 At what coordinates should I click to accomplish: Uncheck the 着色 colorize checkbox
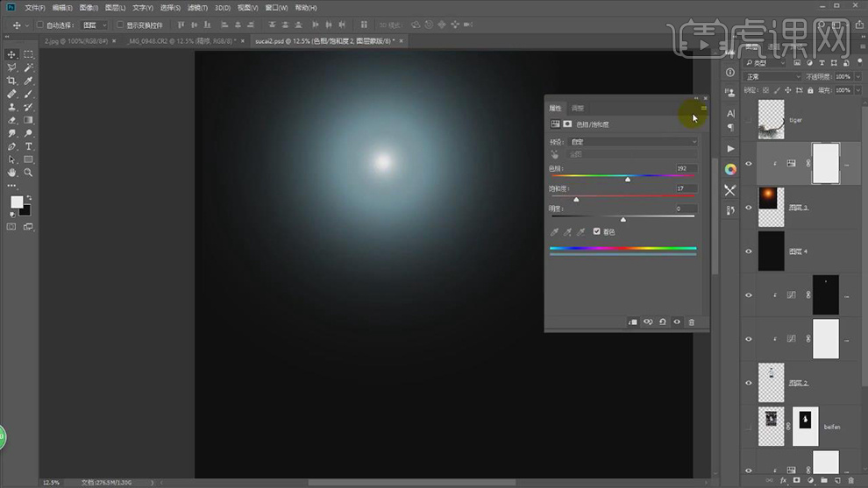(597, 232)
